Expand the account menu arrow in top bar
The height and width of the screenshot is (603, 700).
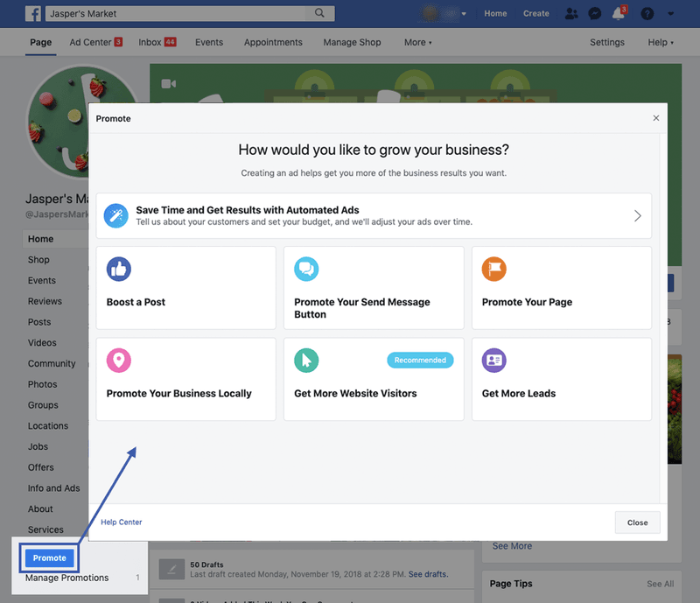[x=670, y=14]
